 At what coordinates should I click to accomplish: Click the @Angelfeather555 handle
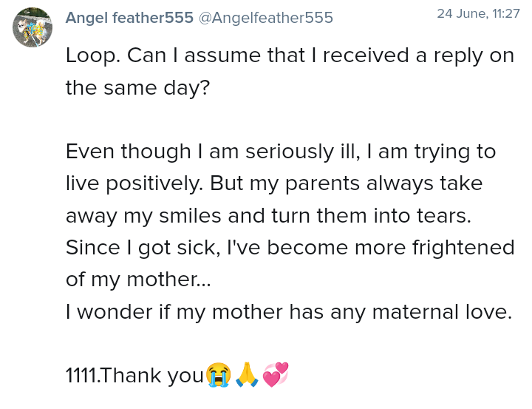(x=265, y=18)
